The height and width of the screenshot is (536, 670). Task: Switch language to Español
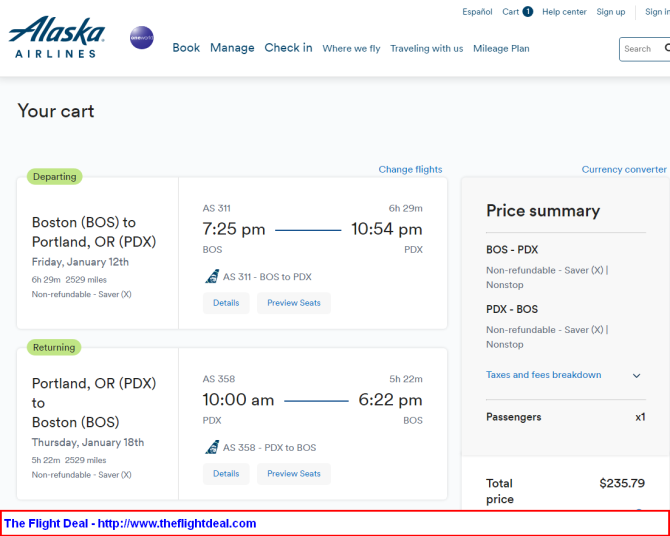click(x=477, y=12)
